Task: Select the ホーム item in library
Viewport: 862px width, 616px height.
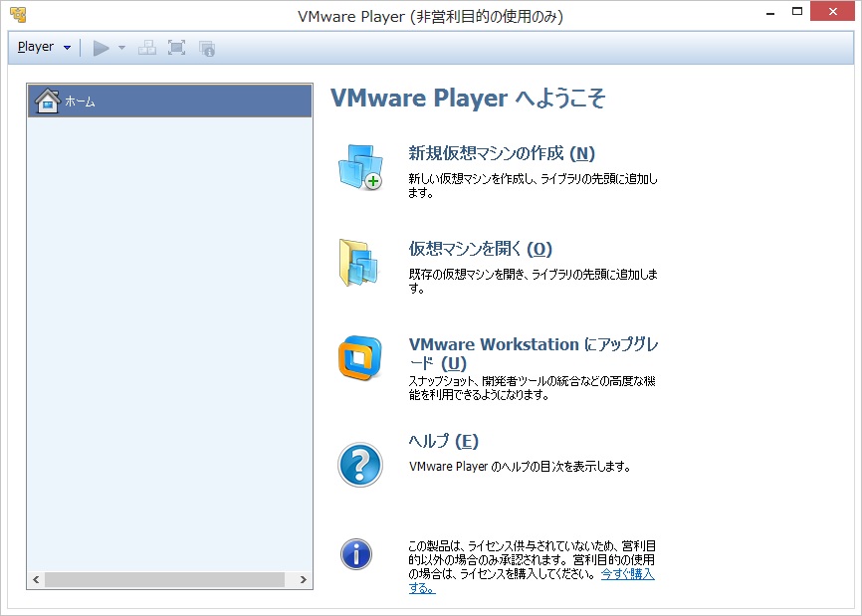Action: pyautogui.click(x=169, y=101)
